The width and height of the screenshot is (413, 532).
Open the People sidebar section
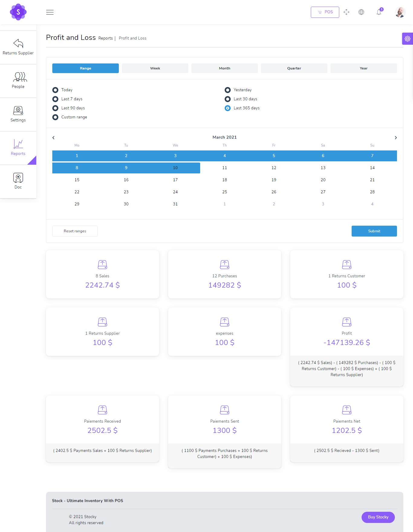18,81
